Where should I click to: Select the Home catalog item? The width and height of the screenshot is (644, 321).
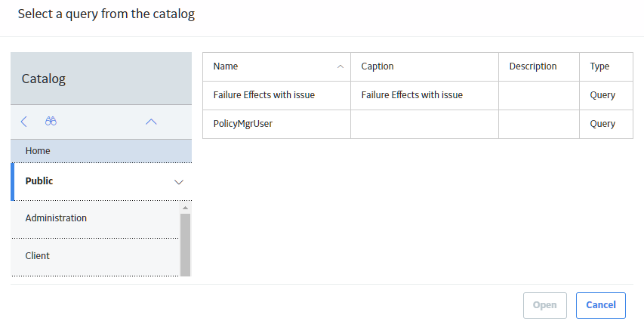101,151
